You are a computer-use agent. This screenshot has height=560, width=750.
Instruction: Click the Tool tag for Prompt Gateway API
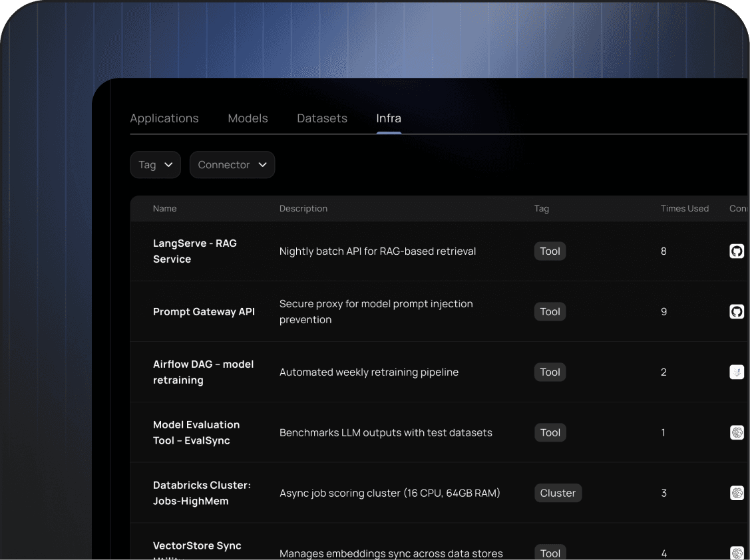(550, 312)
